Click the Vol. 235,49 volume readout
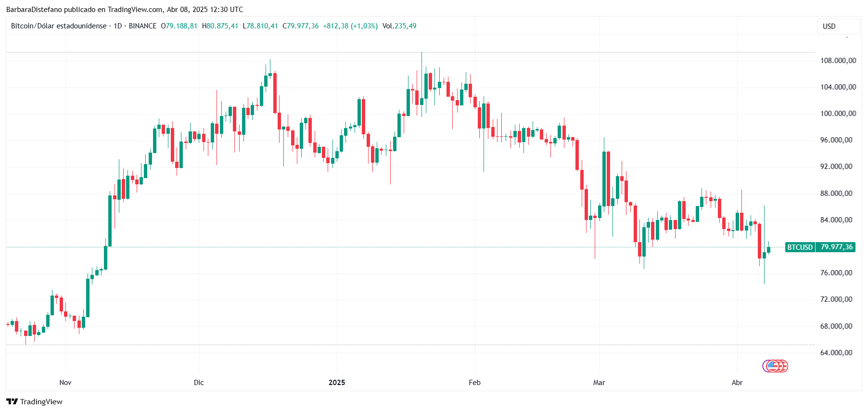 click(399, 26)
